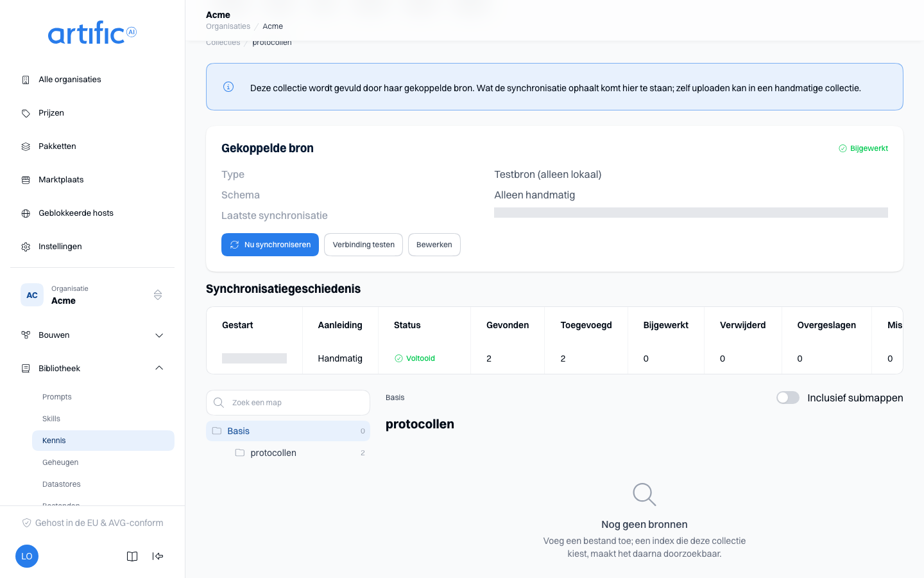Open the Acme organisation switcher
The height and width of the screenshot is (578, 924).
pyautogui.click(x=92, y=295)
